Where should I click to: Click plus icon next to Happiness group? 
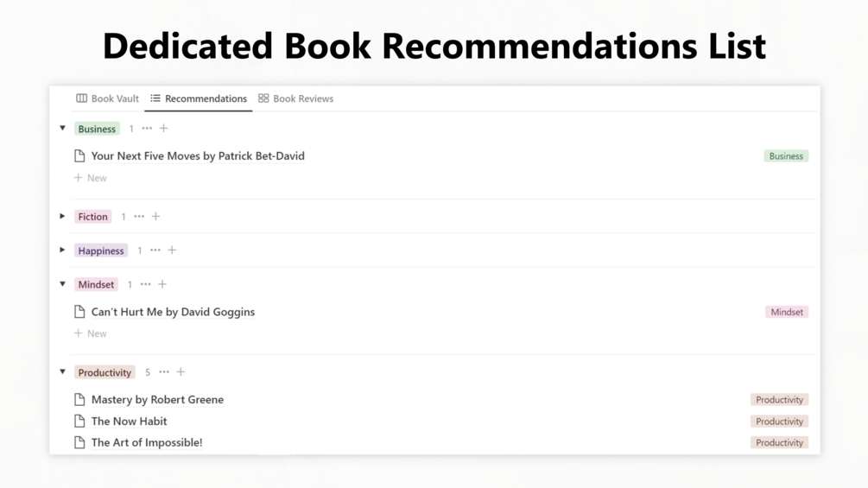[x=172, y=250]
